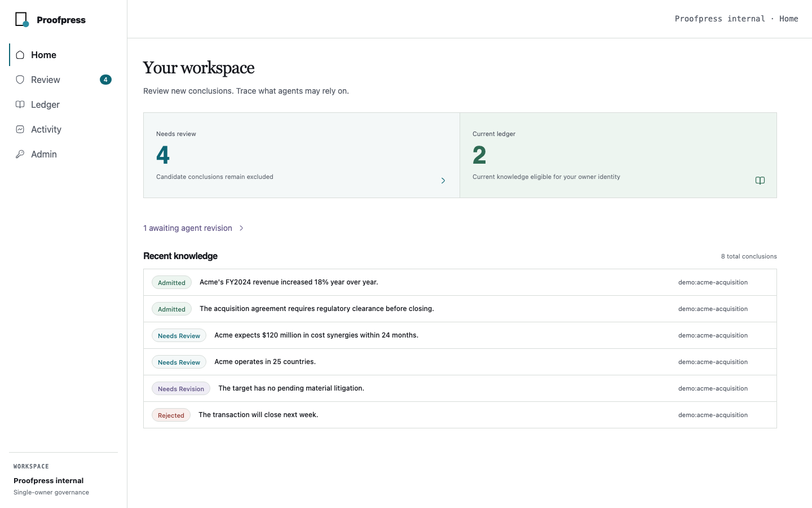Click demo:acme-acquisition on the FY2024 revenue row
Viewport: 812px width, 508px height.
tap(713, 282)
